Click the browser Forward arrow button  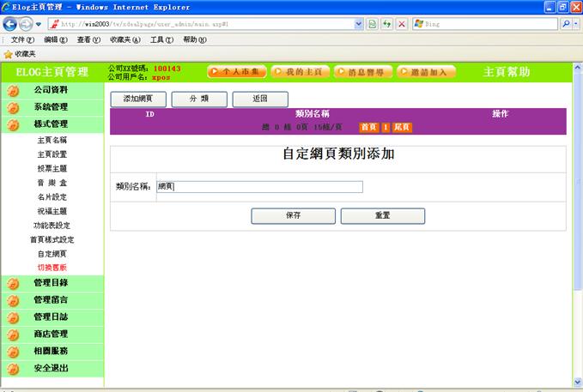coord(27,24)
